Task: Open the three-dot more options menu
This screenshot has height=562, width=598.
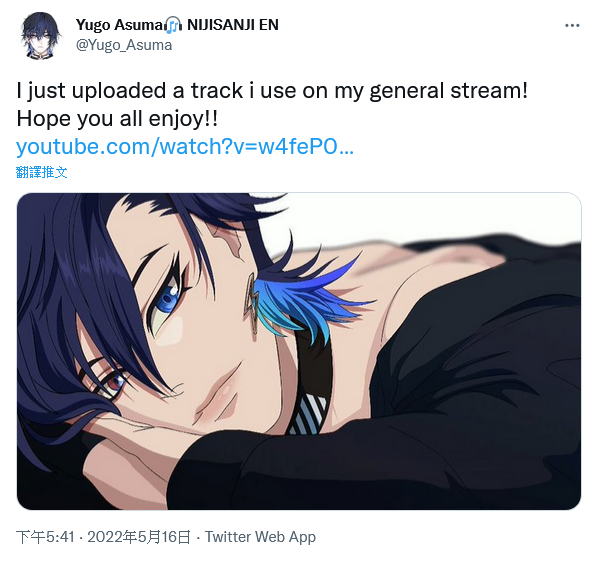Action: point(572,26)
